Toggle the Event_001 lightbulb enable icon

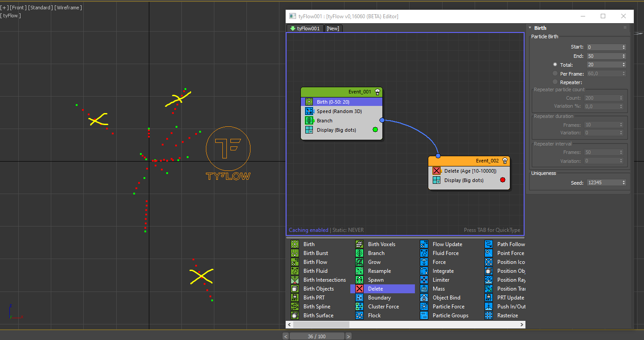click(377, 92)
